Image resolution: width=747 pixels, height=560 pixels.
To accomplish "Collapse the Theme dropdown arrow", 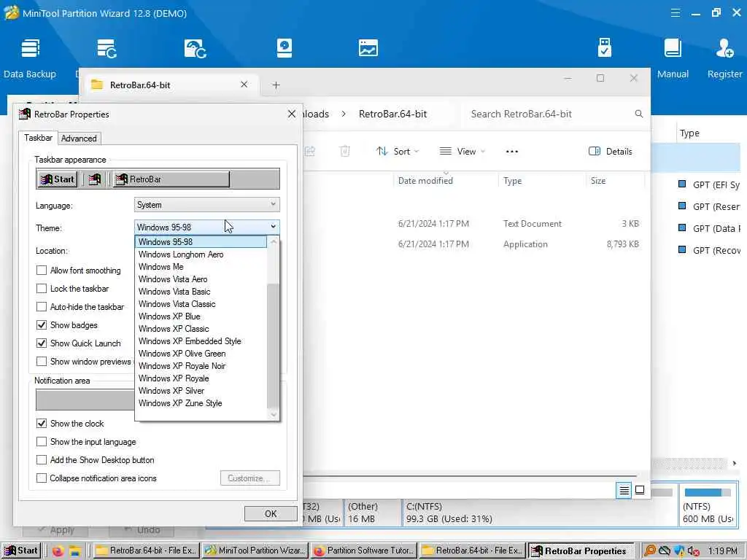I will 273,227.
